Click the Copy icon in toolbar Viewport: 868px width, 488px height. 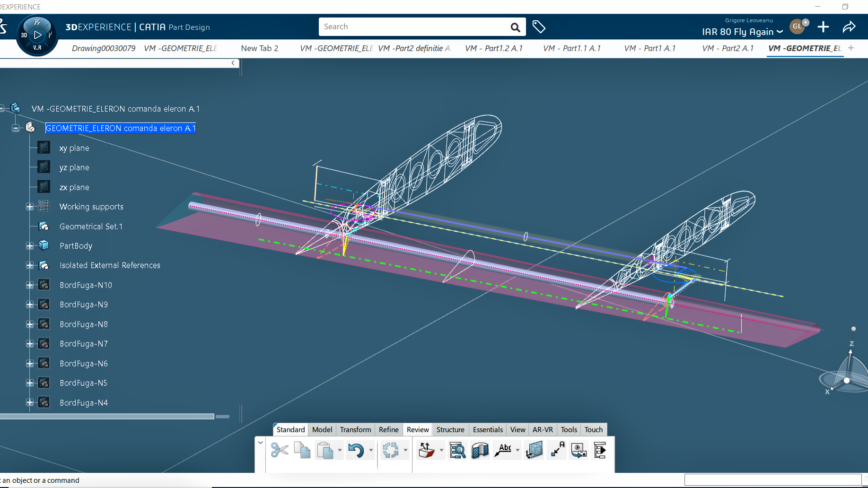[302, 450]
